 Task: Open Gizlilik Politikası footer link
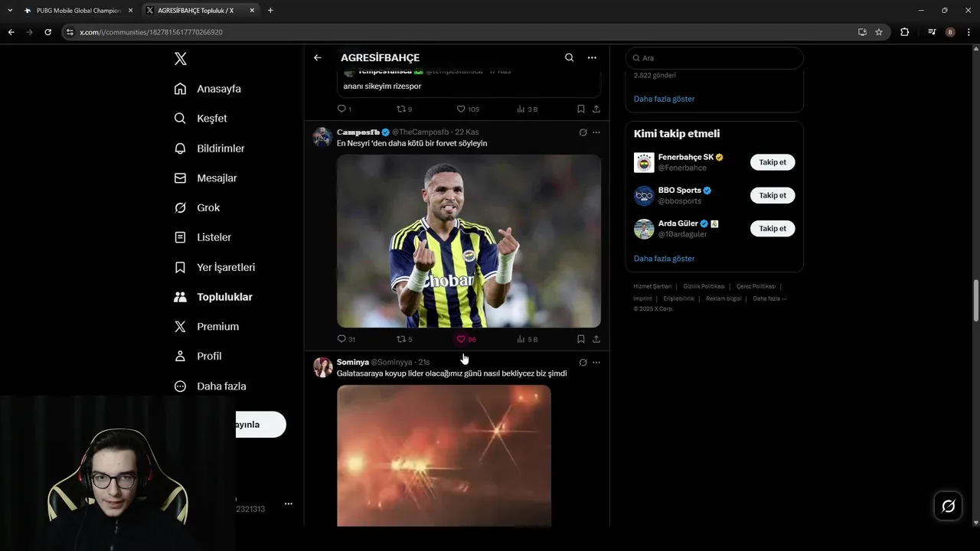tap(704, 286)
